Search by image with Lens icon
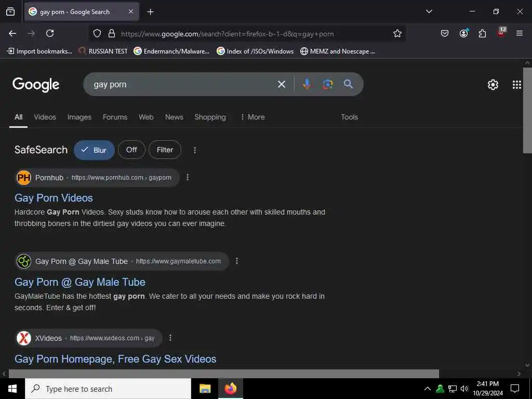The width and height of the screenshot is (532, 399). pos(327,84)
